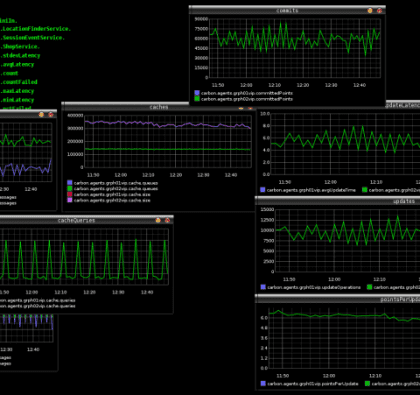Expand the LocationFinderService tree node
Screen dimensions: 420x395
[x=36, y=29]
